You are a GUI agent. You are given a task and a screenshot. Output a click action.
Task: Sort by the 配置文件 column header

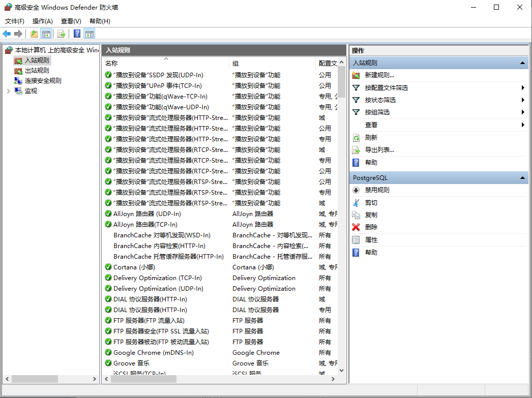(x=327, y=64)
